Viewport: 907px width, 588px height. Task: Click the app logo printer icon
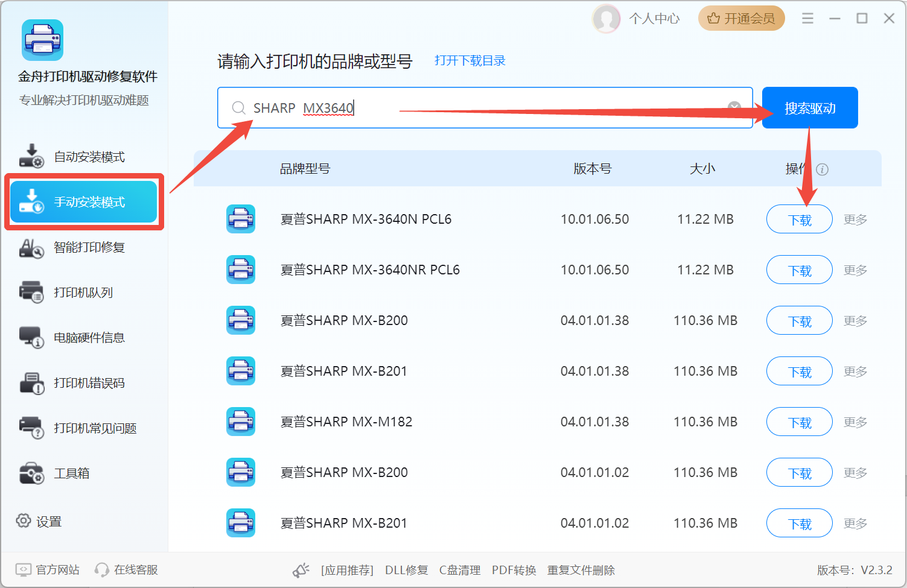[42, 40]
